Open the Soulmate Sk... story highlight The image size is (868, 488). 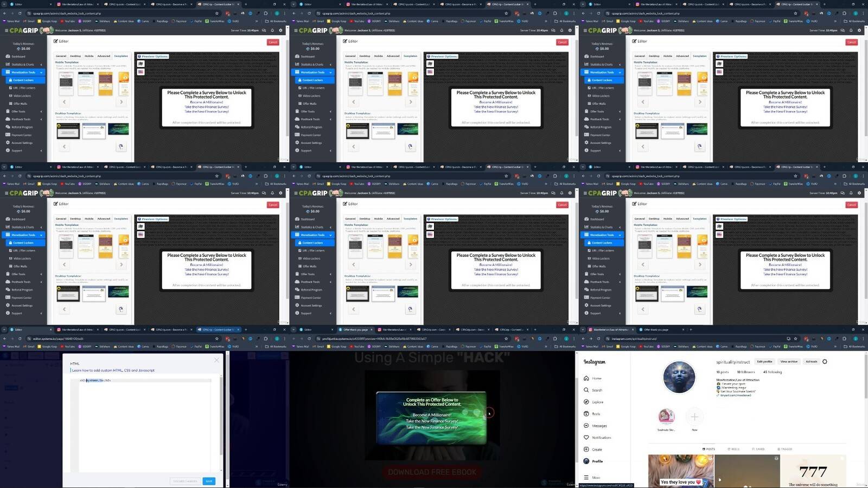[x=666, y=419]
